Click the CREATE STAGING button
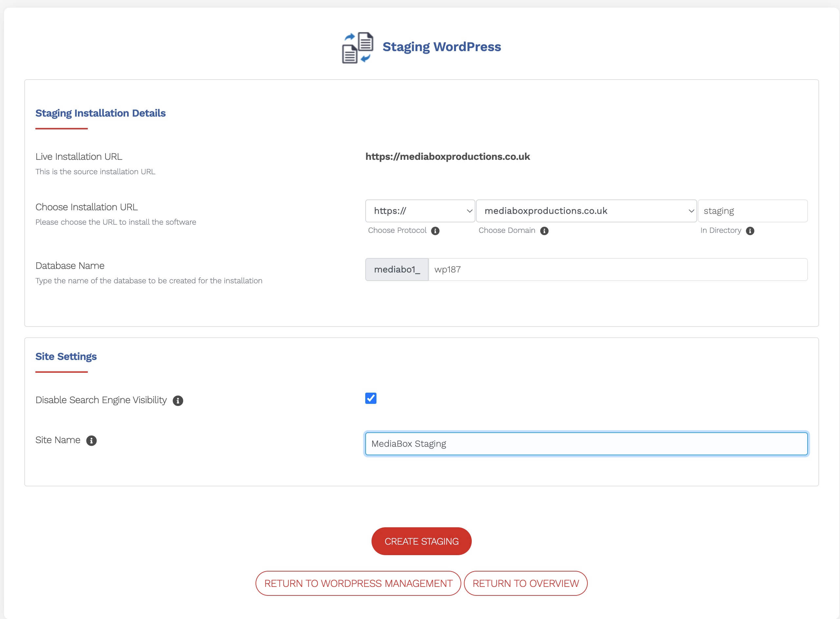840x619 pixels. [x=421, y=541]
